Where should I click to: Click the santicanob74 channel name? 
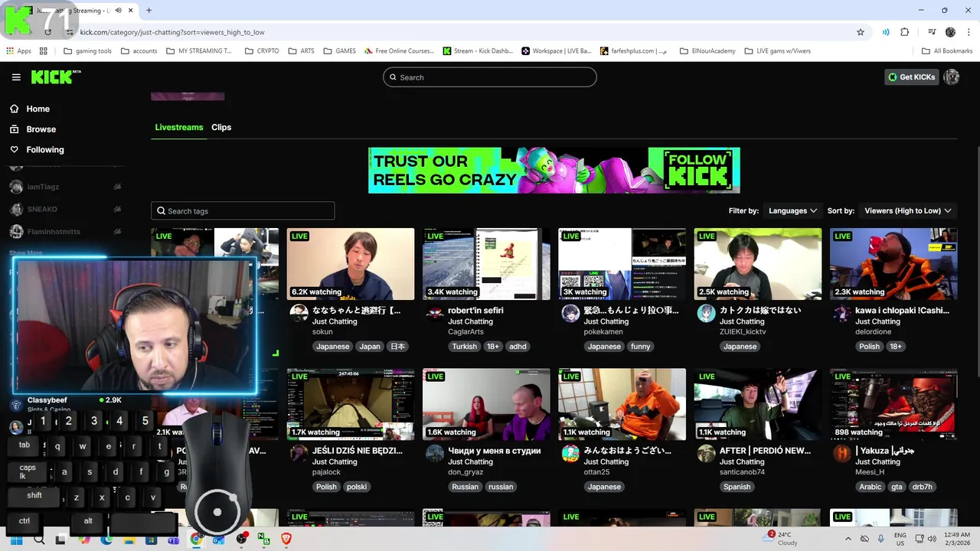pos(742,472)
